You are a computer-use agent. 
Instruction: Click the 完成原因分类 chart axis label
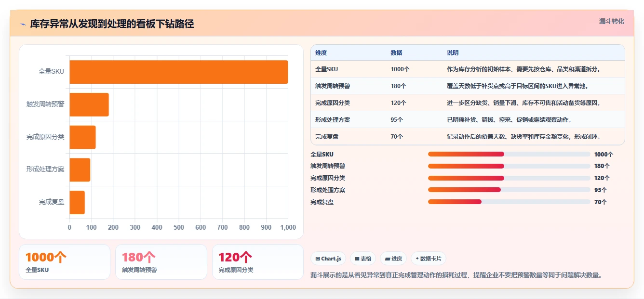(45, 137)
